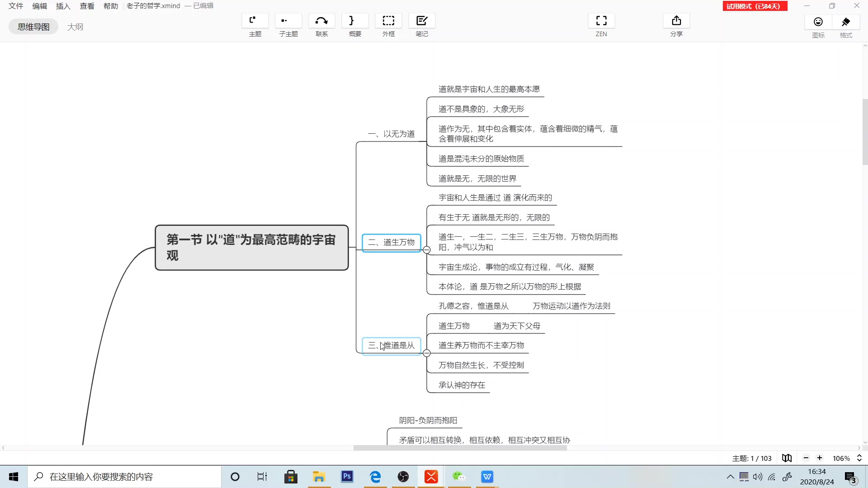868x488 pixels.
Task: Open the 帮助 menu
Action: (x=111, y=6)
